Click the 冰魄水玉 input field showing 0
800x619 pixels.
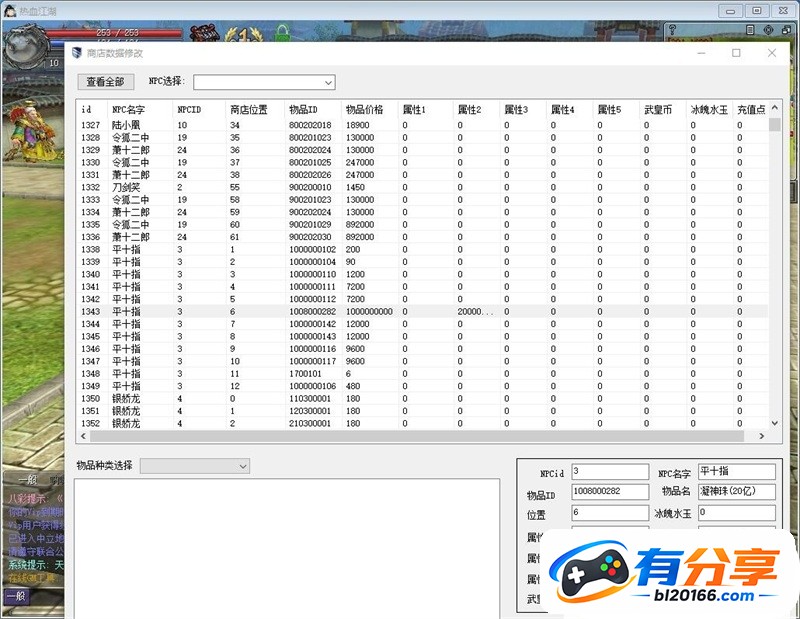(736, 512)
